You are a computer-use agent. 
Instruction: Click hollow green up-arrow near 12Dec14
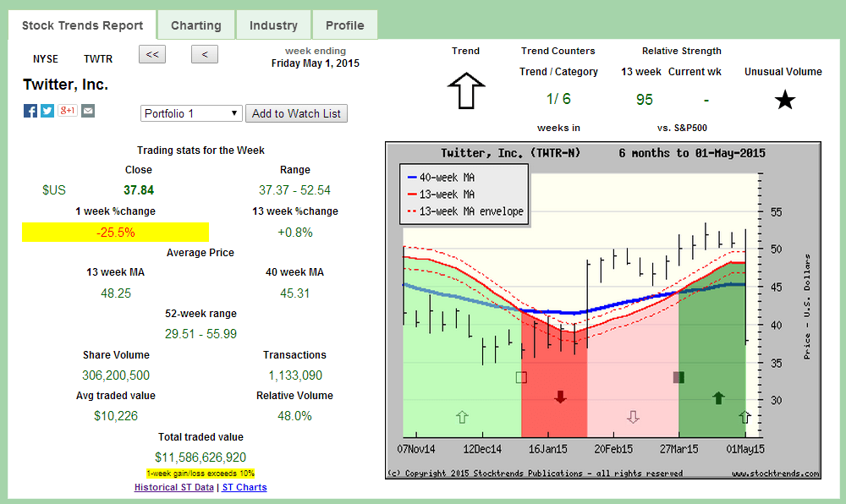(462, 417)
